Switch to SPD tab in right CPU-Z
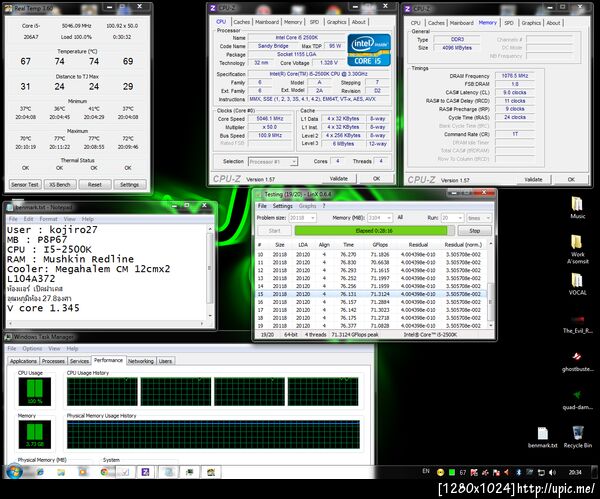Viewport: 600px width, 499px height. 509,23
